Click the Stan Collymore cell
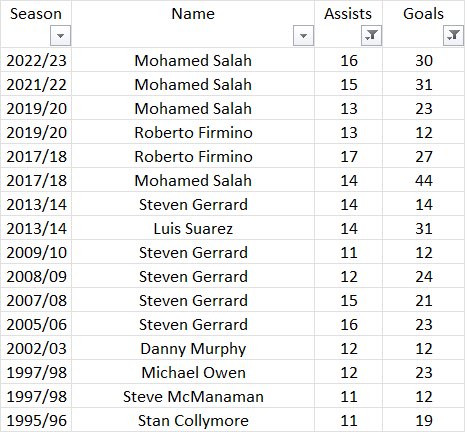 click(x=193, y=420)
